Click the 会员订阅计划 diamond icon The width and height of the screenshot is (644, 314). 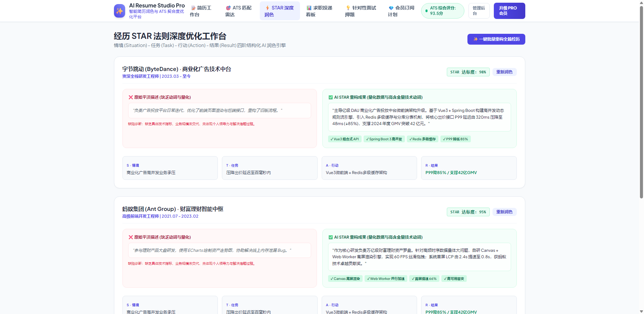coord(391,8)
